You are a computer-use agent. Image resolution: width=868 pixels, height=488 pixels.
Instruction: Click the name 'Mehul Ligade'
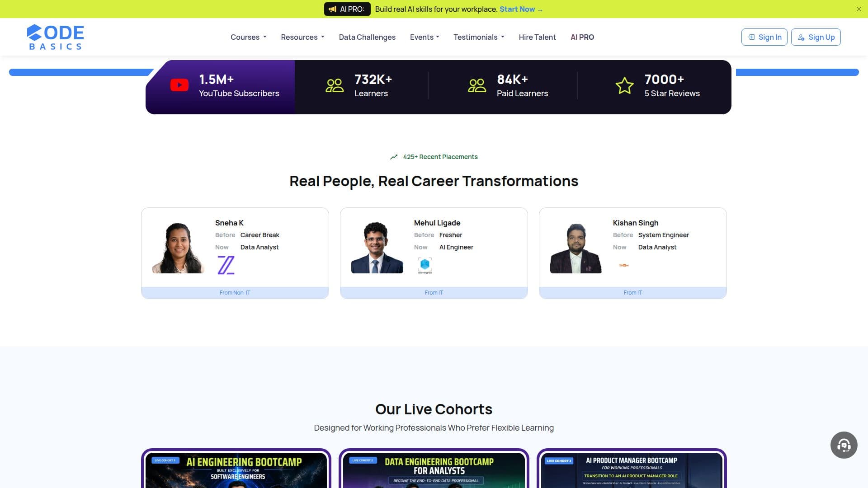coord(437,223)
